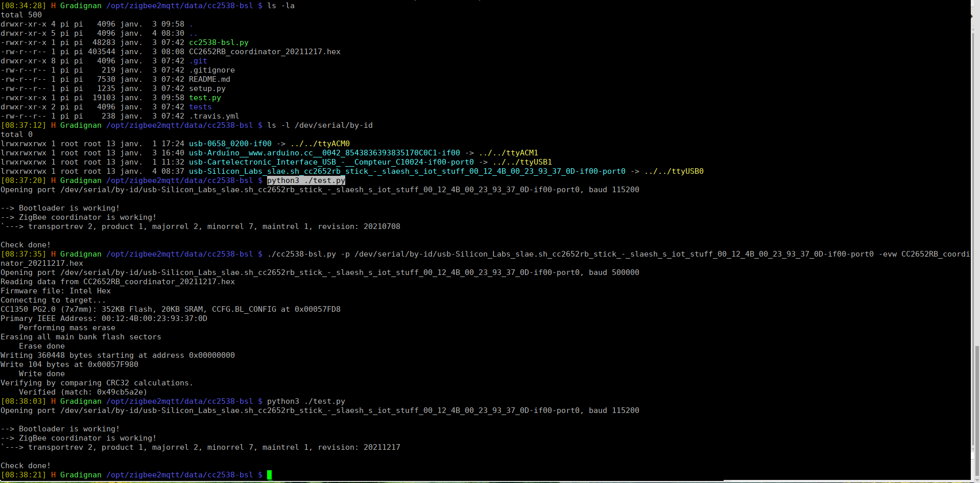Click the green terminal cursor block

[x=269, y=475]
